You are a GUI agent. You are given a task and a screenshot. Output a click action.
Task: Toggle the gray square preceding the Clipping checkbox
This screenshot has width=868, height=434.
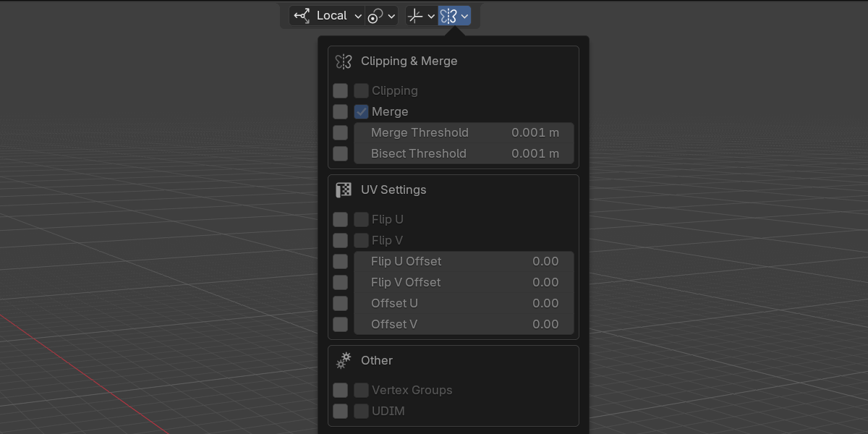tap(341, 91)
